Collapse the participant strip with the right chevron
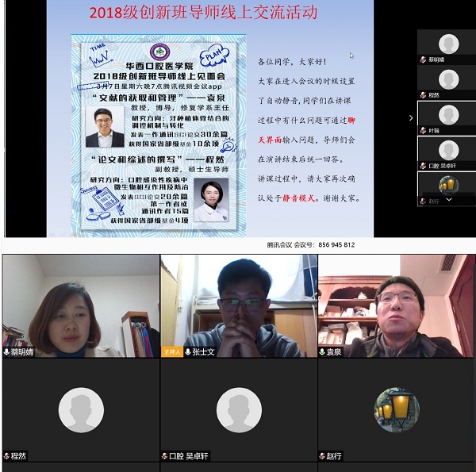This screenshot has height=472, width=476. click(410, 117)
